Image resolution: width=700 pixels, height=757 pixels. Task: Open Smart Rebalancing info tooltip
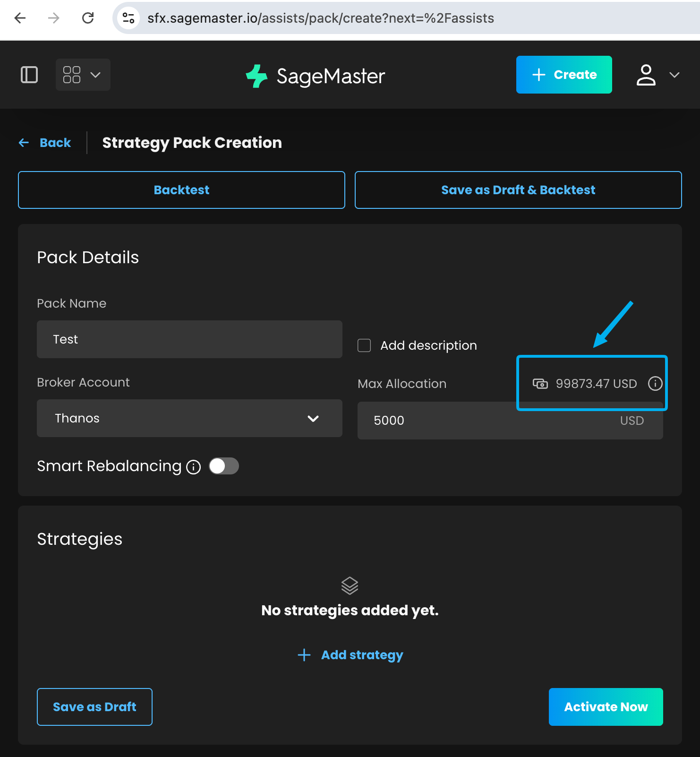tap(194, 467)
